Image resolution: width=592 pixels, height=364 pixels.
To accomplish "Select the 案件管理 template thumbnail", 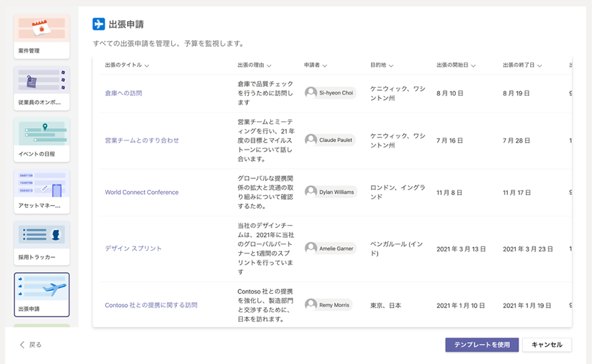I will point(41,35).
